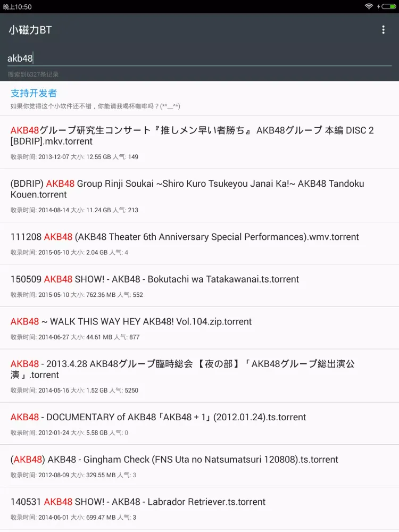The height and width of the screenshot is (532, 399).
Task: Select the 2.04 GB 人气 4 info line
Action: click(x=69, y=252)
